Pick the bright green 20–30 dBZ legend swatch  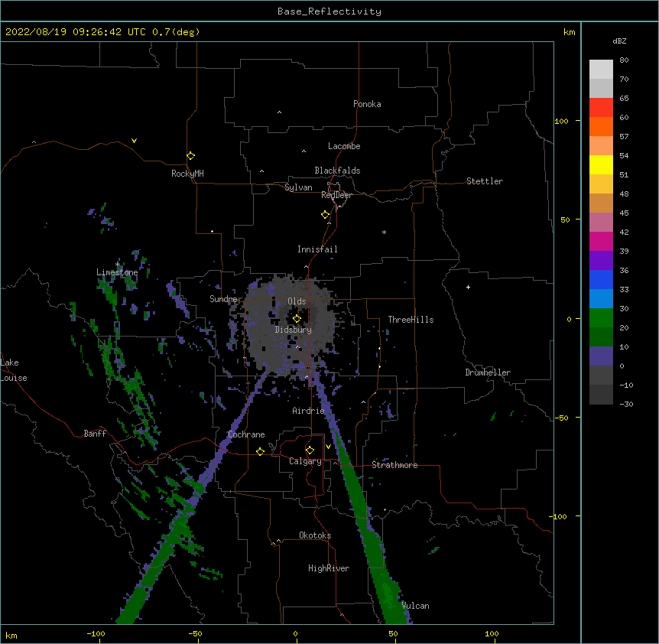pyautogui.click(x=601, y=318)
